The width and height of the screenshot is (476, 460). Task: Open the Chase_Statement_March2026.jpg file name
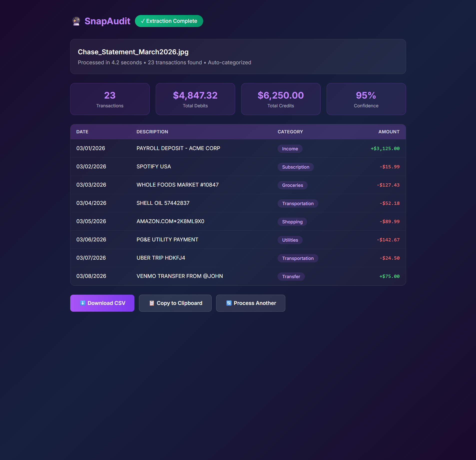point(133,52)
